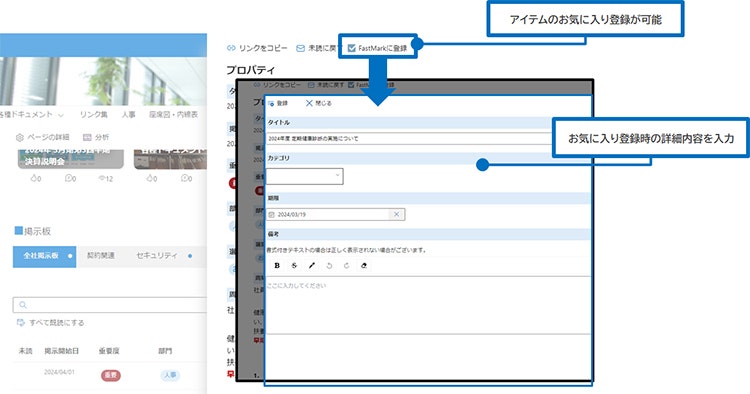Click 未読に戻す to mark as unread
Screen dimensions: 750x394
pos(319,48)
